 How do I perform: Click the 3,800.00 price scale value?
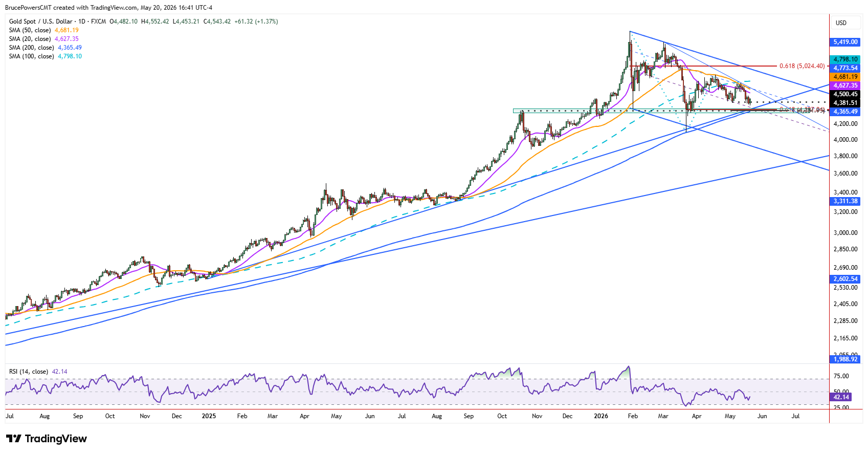tap(845, 156)
